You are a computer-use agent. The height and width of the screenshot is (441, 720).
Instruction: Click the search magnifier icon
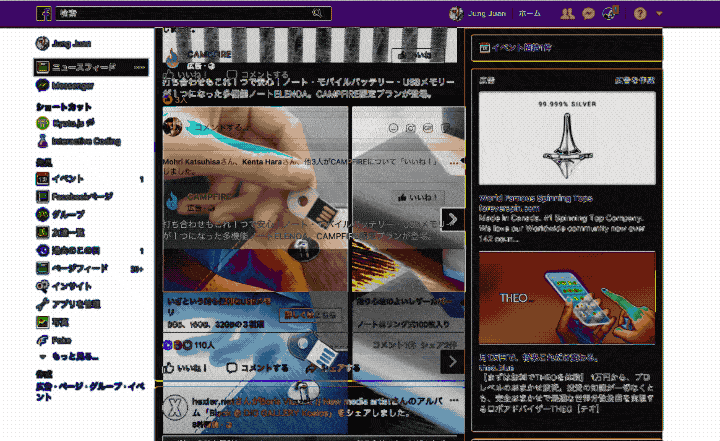point(317,13)
